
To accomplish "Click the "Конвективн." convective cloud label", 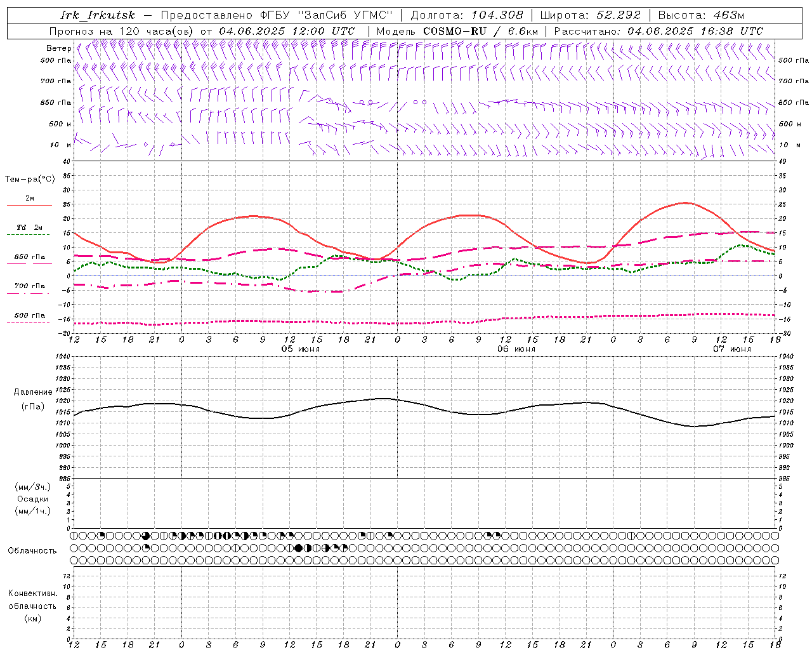I will pyautogui.click(x=32, y=594).
